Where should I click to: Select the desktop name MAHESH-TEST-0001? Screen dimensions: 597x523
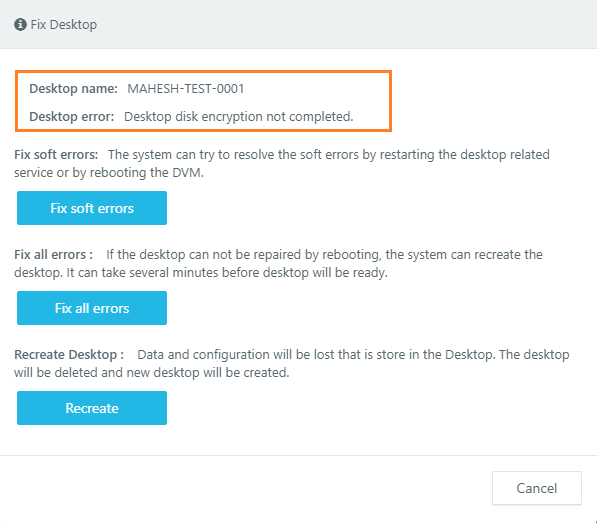(x=186, y=89)
